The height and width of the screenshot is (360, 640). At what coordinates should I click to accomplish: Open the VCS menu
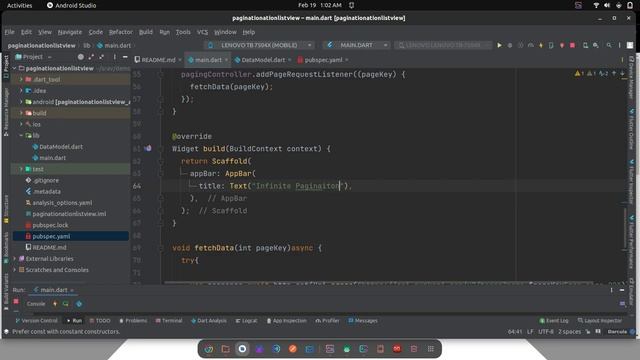[202, 32]
